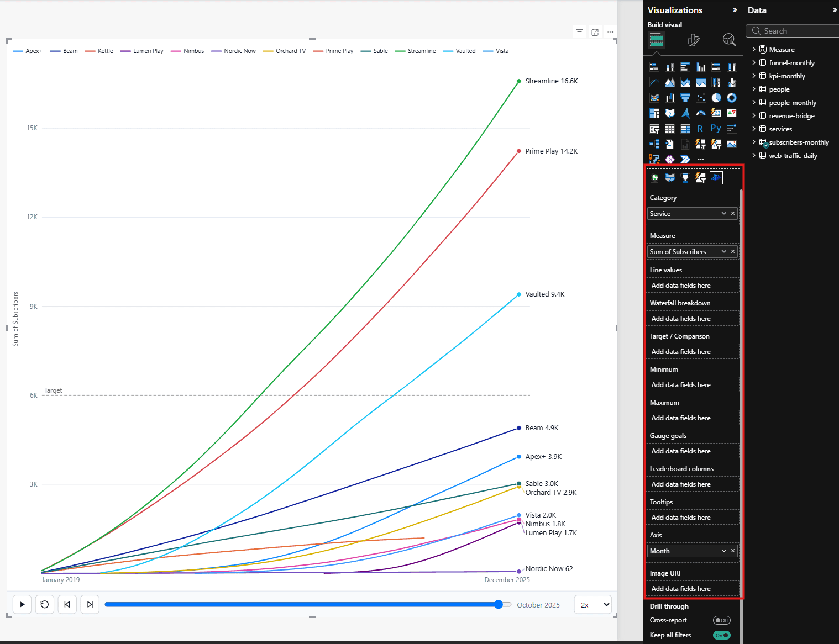The image size is (839, 644).
Task: Choose the line chart visual icon
Action: coord(654,82)
